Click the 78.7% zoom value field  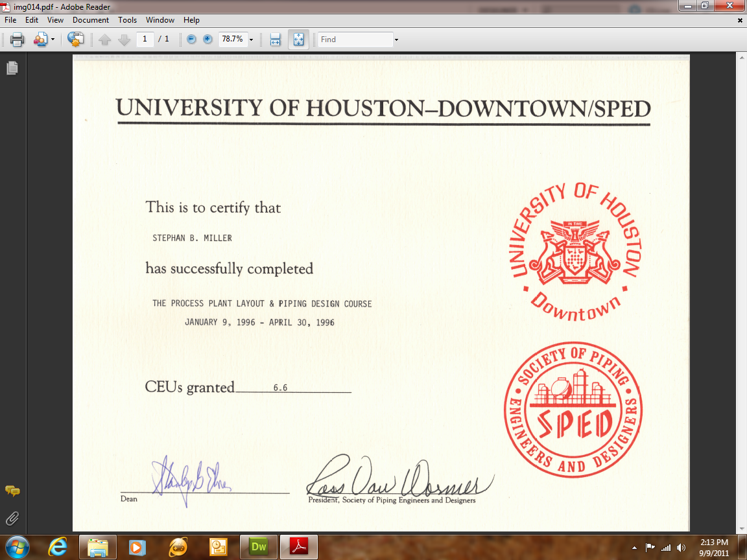(233, 39)
